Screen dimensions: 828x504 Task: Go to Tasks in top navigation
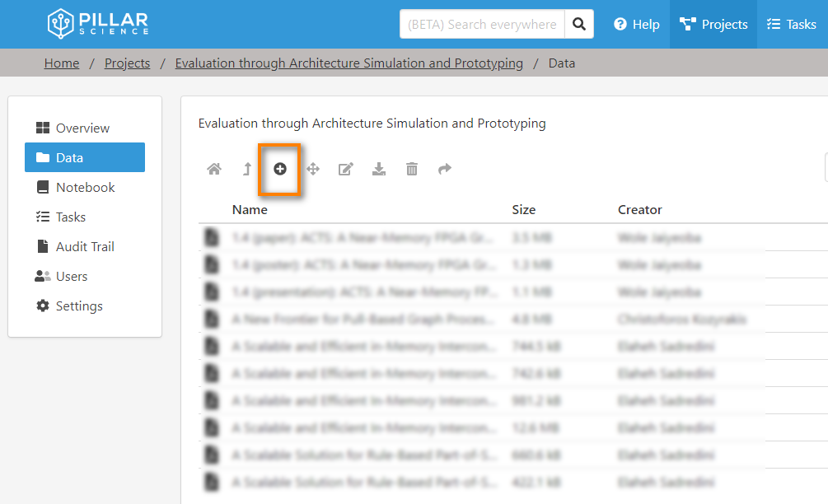(x=792, y=24)
